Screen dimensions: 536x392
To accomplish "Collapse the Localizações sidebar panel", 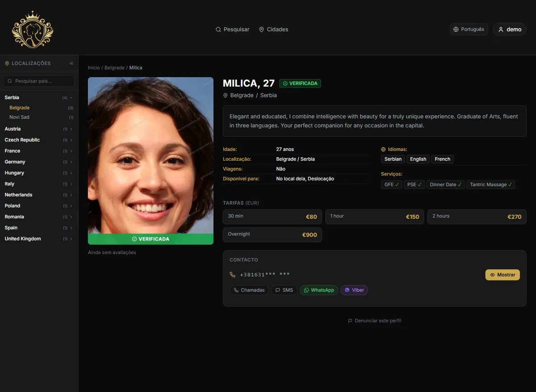I will point(71,63).
